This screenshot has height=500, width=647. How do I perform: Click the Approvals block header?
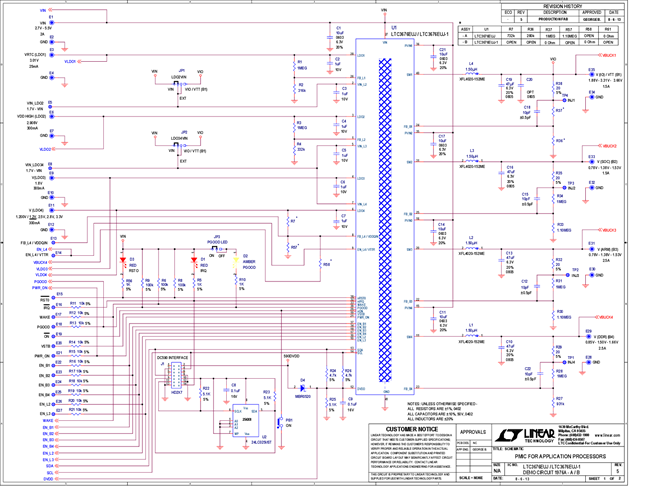tap(475, 432)
